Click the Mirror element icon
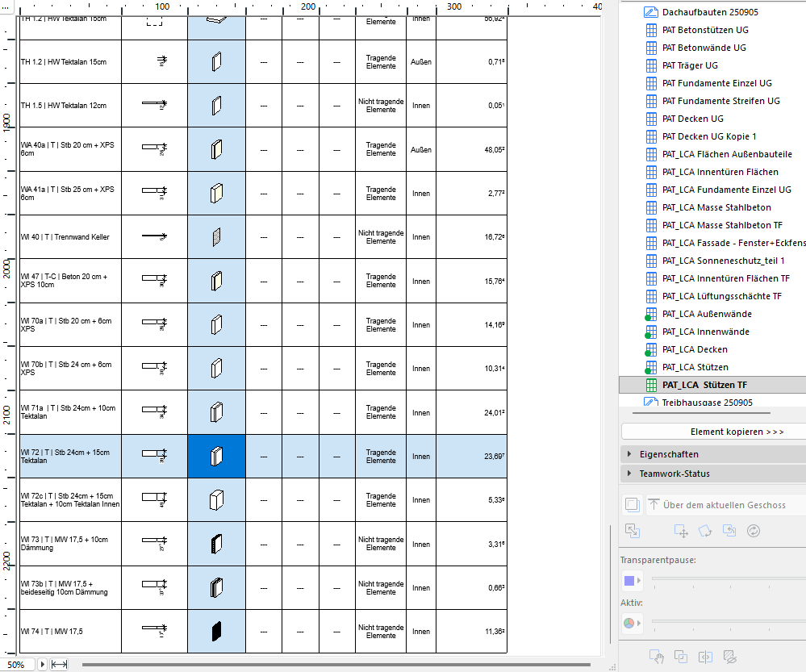 tap(729, 532)
